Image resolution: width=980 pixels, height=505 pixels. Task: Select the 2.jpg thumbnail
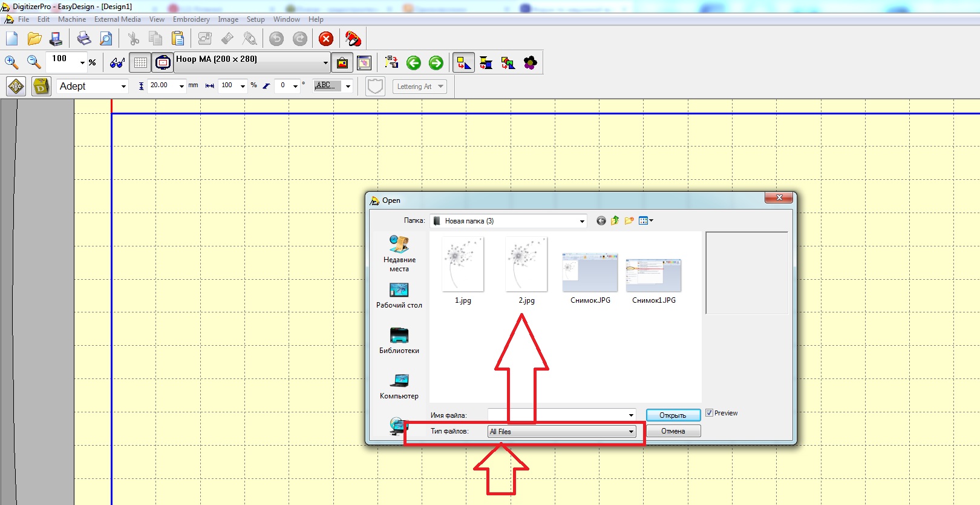tap(526, 266)
